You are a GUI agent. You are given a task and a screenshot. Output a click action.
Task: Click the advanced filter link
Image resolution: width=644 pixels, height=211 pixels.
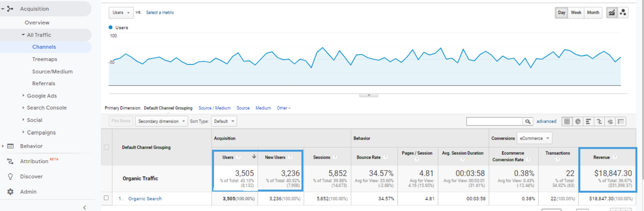pos(546,121)
